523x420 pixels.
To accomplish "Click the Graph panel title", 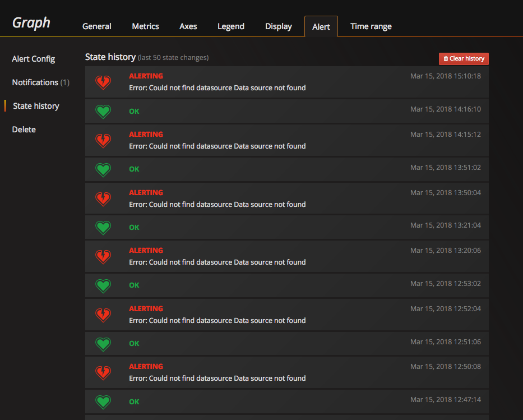I will tap(31, 23).
